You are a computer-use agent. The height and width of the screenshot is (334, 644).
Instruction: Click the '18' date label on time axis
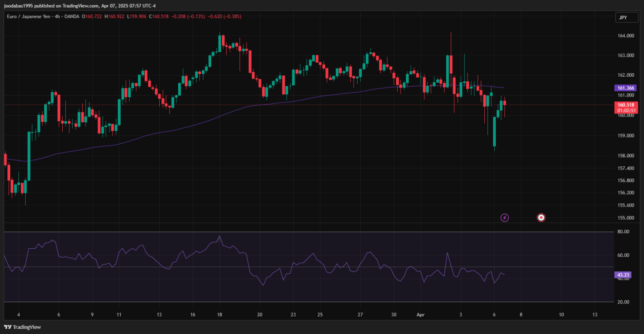220,315
